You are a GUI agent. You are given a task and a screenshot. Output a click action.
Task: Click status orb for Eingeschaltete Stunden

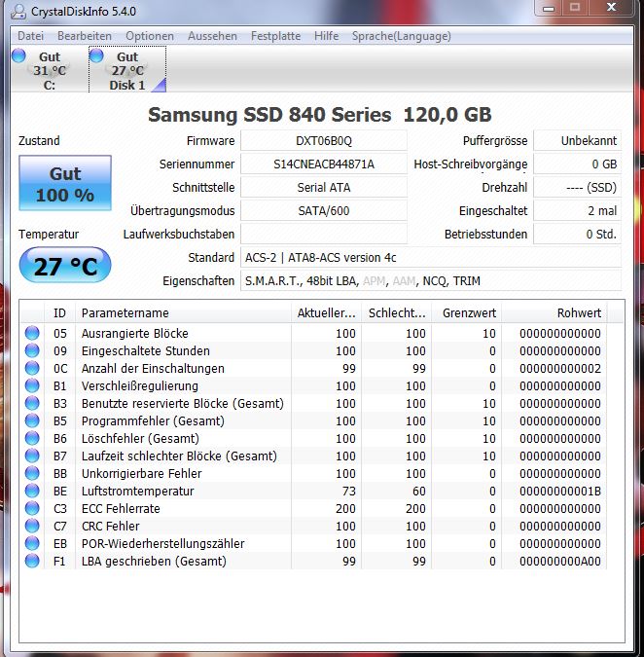32,350
